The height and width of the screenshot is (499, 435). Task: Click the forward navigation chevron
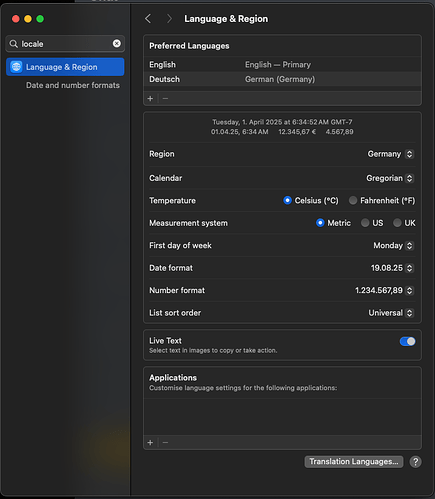click(169, 19)
